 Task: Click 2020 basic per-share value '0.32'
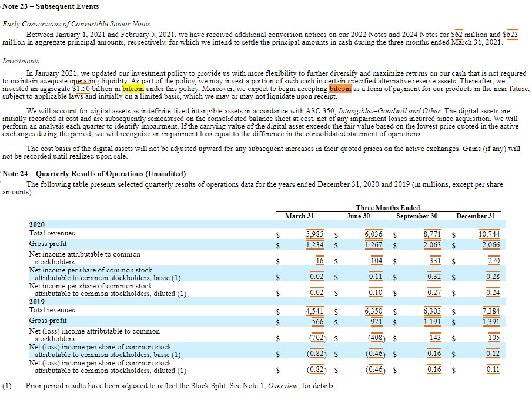[434, 276]
